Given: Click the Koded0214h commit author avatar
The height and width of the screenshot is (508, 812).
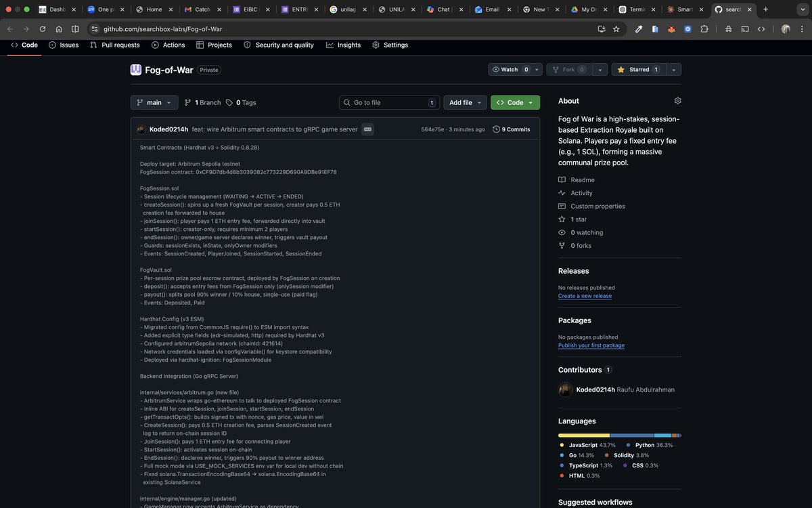Looking at the screenshot, I should click(x=141, y=129).
